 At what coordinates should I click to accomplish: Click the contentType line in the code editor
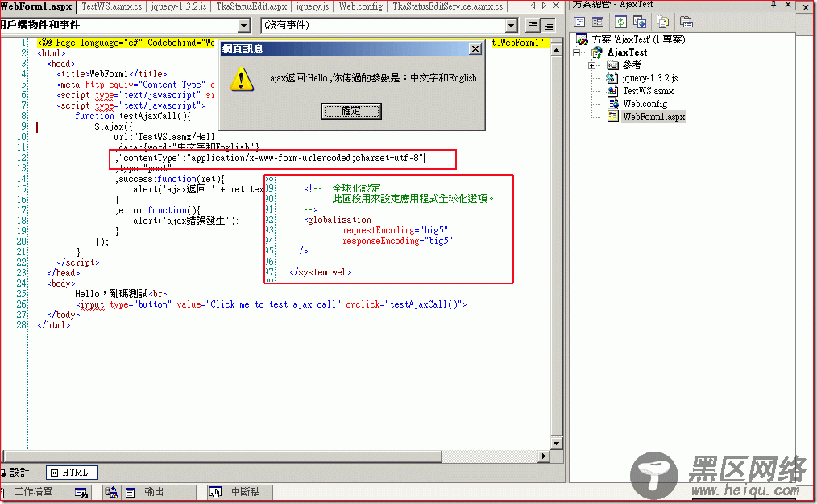pyautogui.click(x=271, y=158)
